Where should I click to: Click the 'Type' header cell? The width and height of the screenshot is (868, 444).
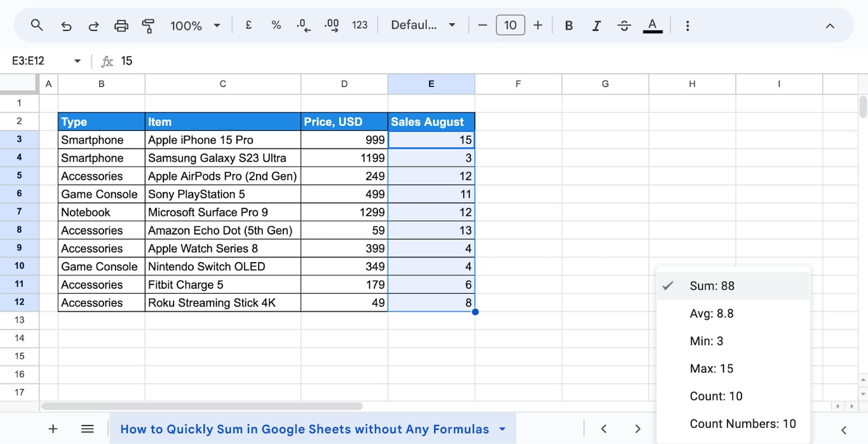tap(102, 121)
